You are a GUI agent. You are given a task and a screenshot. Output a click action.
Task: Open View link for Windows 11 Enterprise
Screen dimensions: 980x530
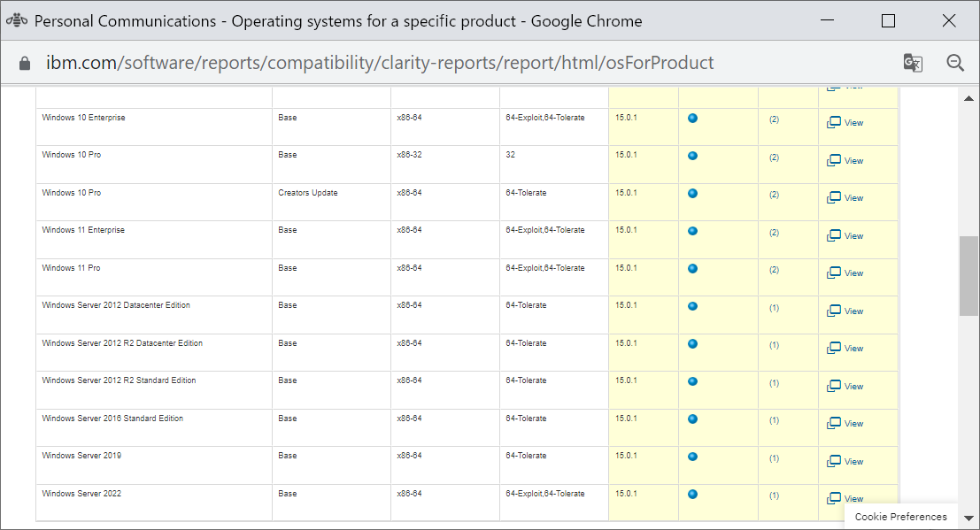(845, 235)
